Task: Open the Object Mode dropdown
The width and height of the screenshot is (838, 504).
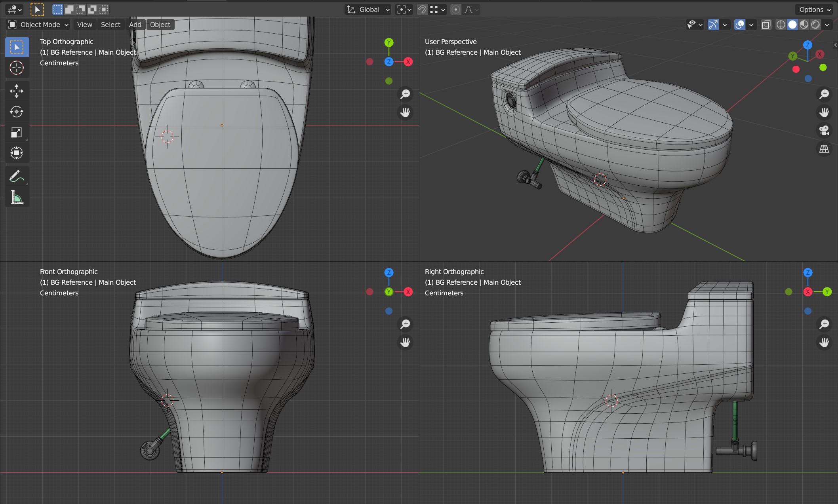Action: pyautogui.click(x=38, y=25)
